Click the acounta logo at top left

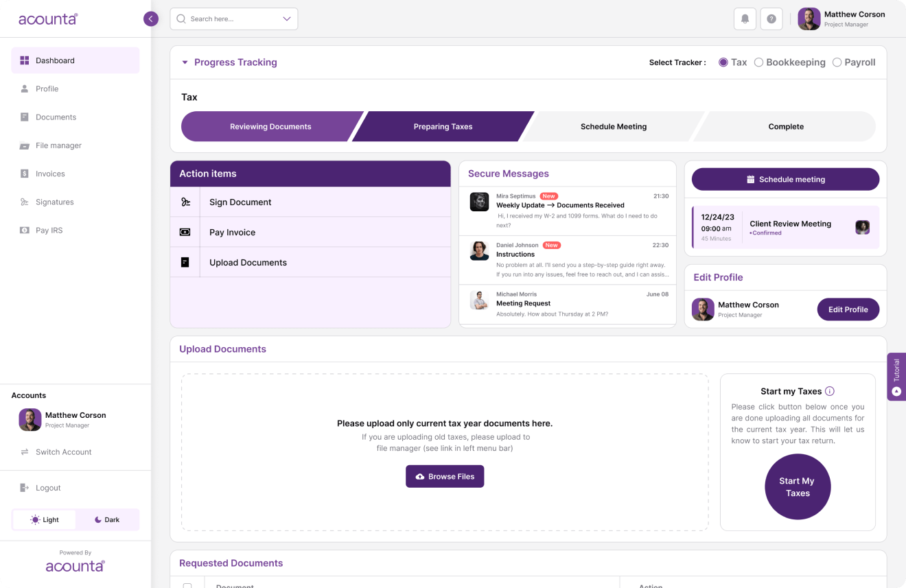pyautogui.click(x=48, y=19)
